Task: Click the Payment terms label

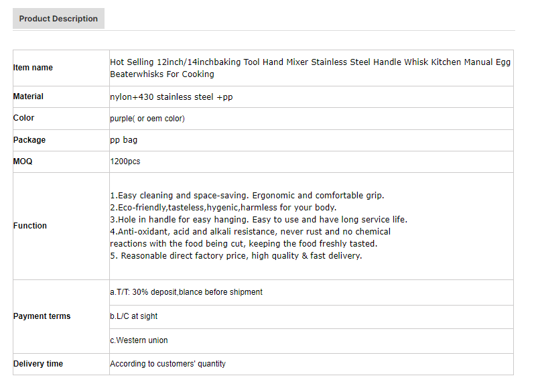Action: 42,316
